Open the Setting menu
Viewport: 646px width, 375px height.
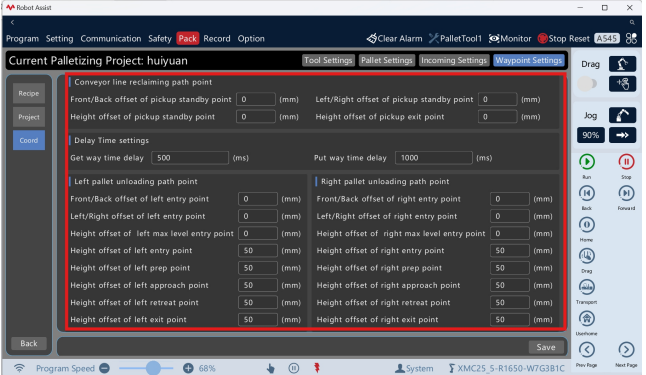(x=59, y=39)
